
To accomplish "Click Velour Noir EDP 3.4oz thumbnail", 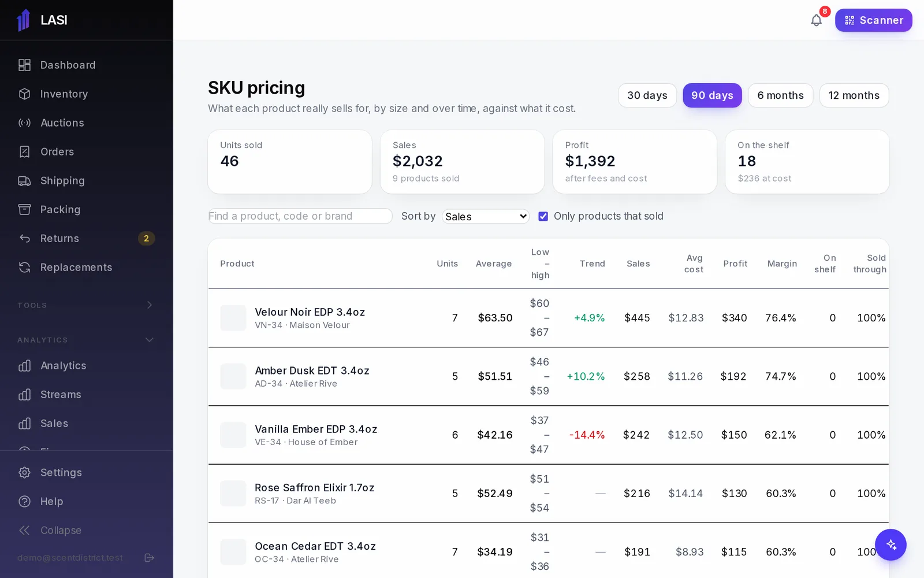I will pyautogui.click(x=233, y=318).
